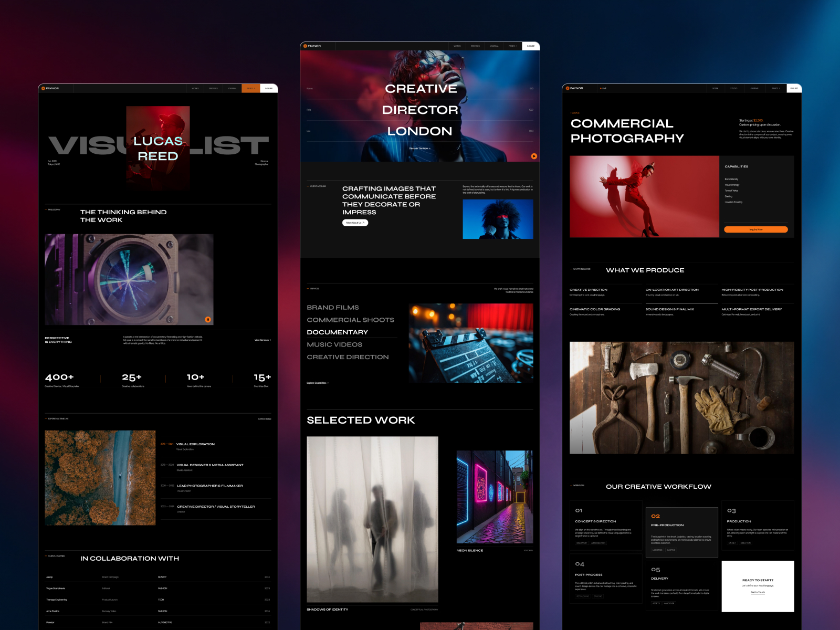Select the Visual Exploration timeline entry
The width and height of the screenshot is (840, 630).
pyautogui.click(x=216, y=446)
